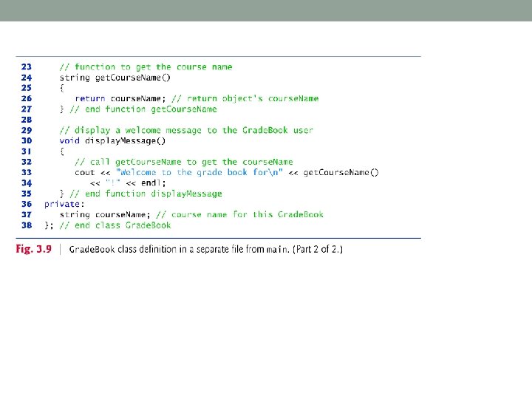The height and width of the screenshot is (399, 532).
Task: Click comment 'end class GradeBook'
Action: (x=115, y=225)
